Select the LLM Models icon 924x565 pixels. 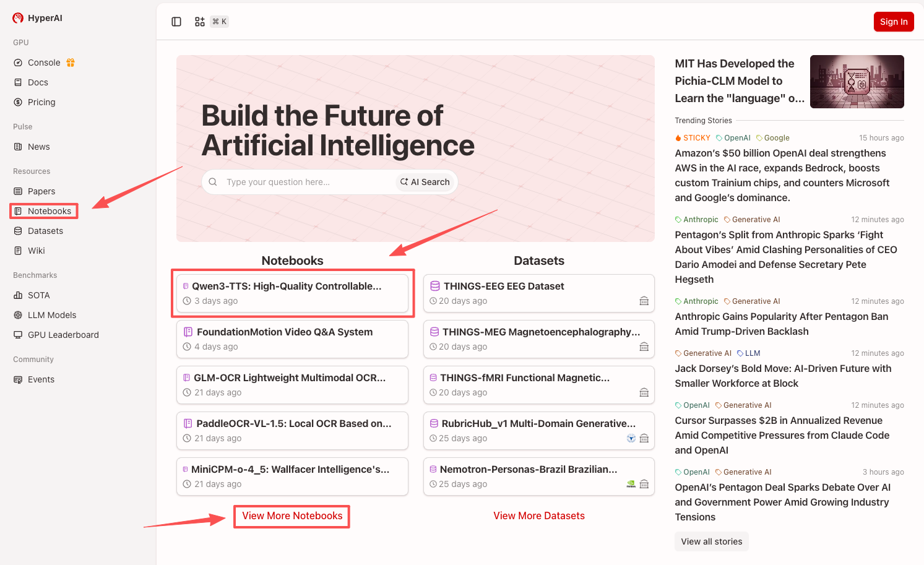[x=18, y=315]
